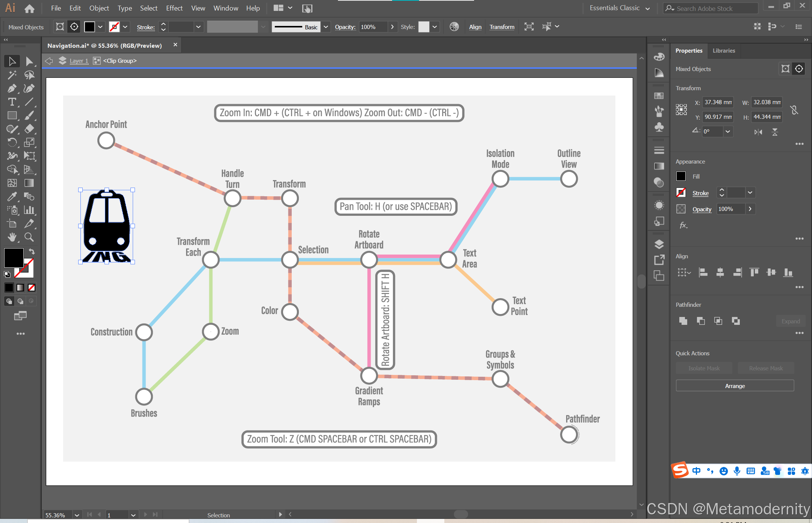Select the Direct Selection tool
Screen dimensions: 812x523
click(x=29, y=61)
